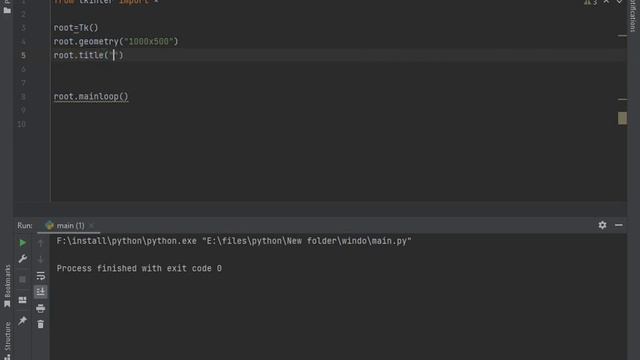Click the root.geometry("1000x500") line
This screenshot has height=360, width=640.
click(x=116, y=41)
